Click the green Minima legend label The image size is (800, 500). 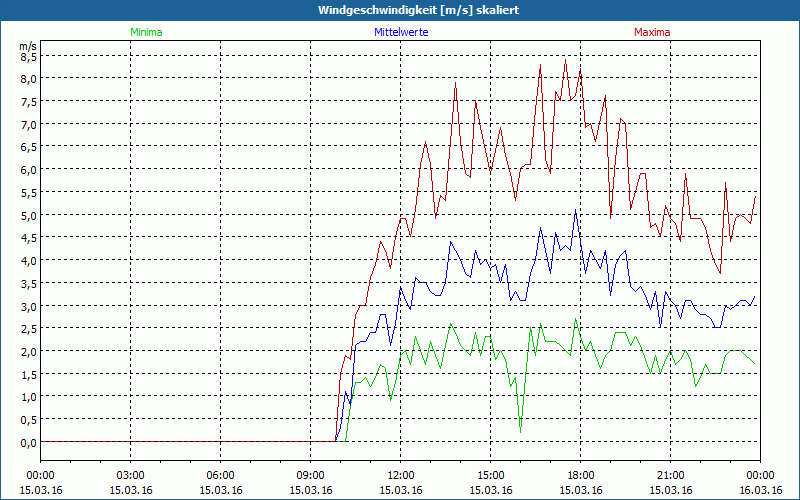[146, 32]
